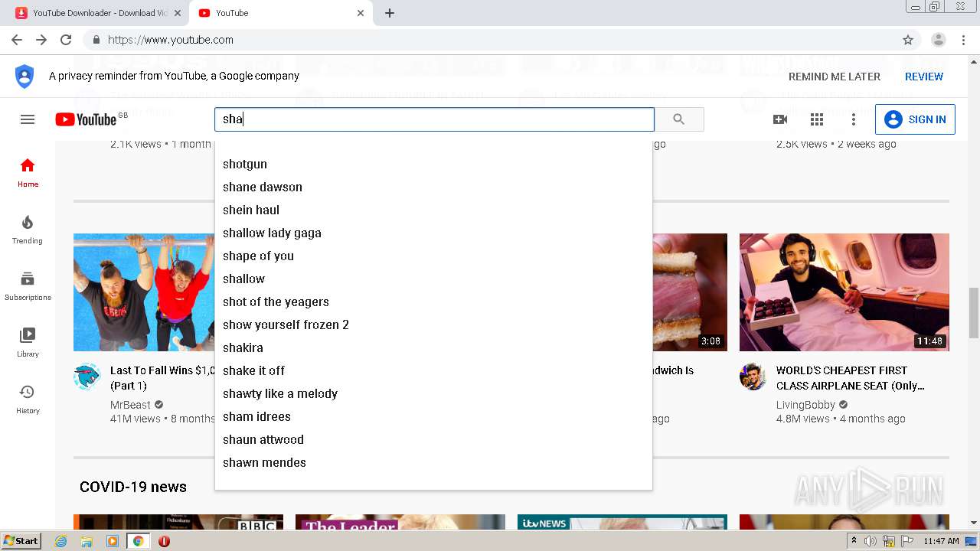Open the create video camera icon
980x551 pixels.
(x=780, y=119)
